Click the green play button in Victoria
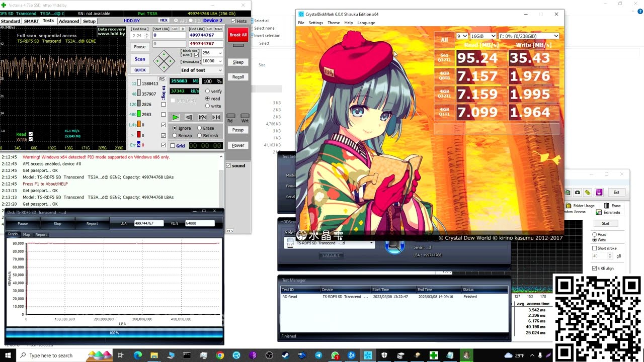The height and width of the screenshot is (362, 644). 175,117
